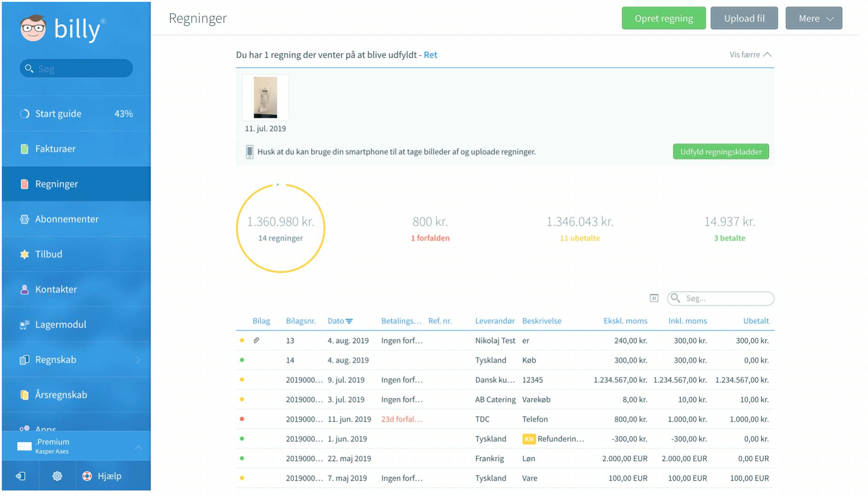The width and height of the screenshot is (868, 496).
Task: Sort by Betalings... column header
Action: click(x=401, y=321)
